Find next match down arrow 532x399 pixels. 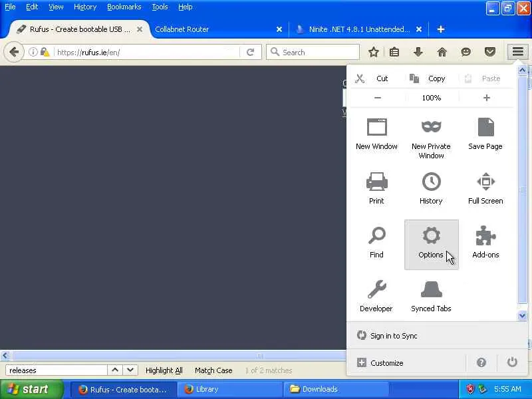[130, 370]
